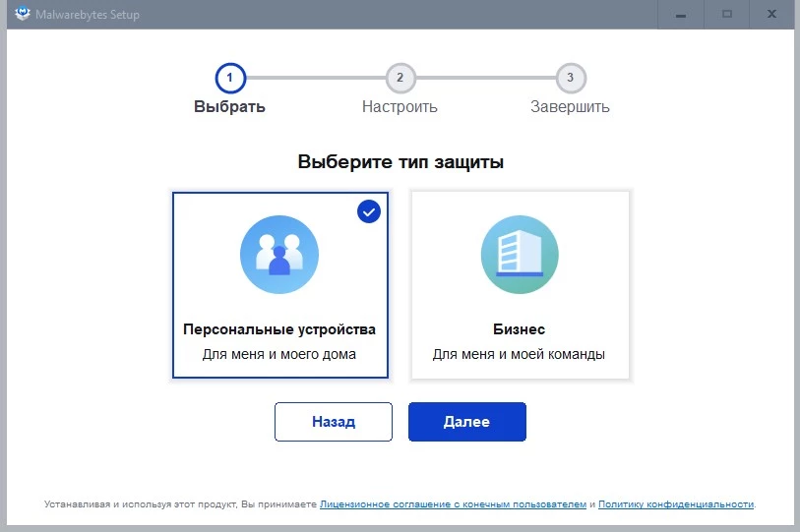Close the Malwarebytes Setup window
800x532 pixels.
point(773,14)
